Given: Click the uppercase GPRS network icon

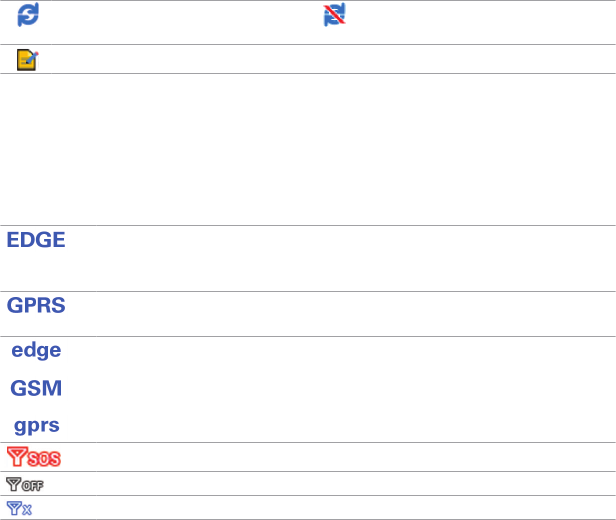Looking at the screenshot, I should (x=36, y=306).
